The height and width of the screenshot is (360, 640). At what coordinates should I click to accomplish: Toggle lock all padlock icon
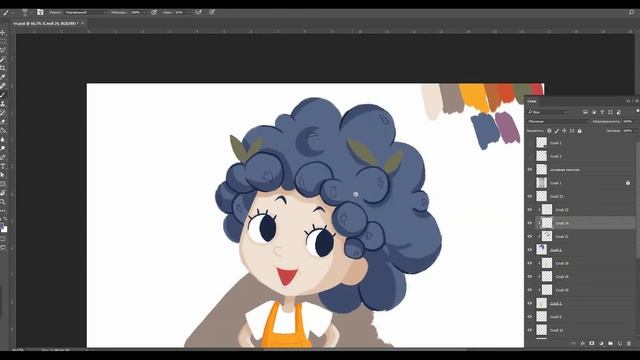tap(580, 131)
